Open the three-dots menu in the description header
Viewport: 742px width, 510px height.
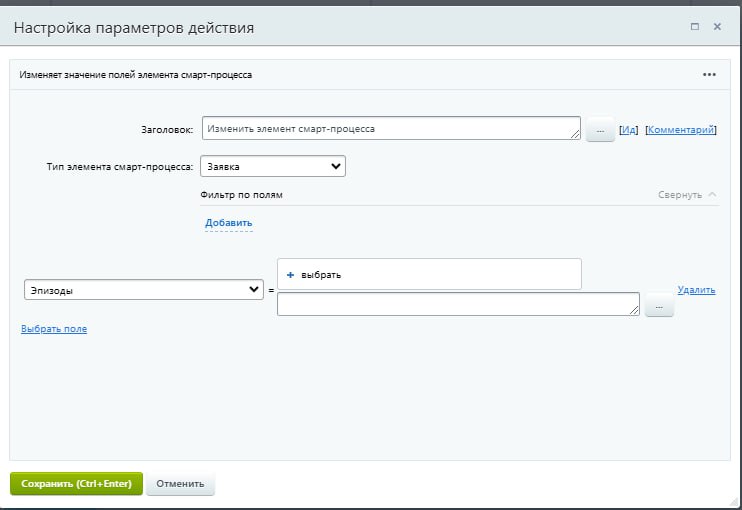coord(709,75)
